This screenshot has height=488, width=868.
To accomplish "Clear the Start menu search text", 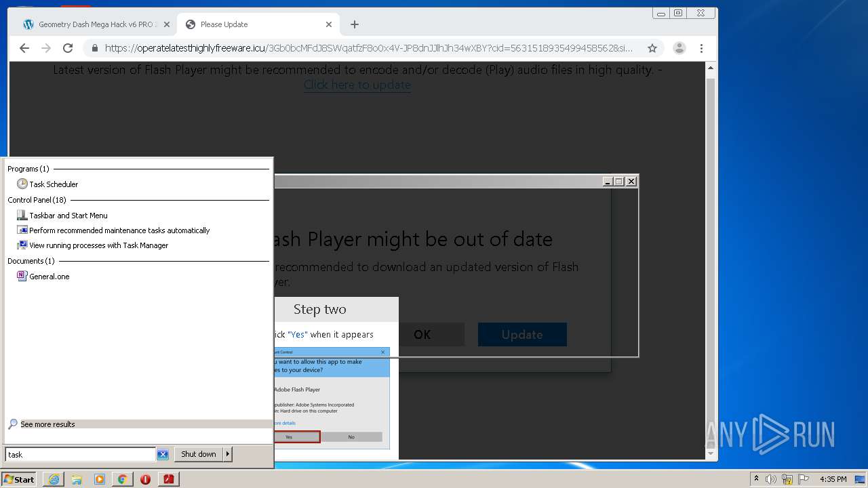I will point(163,455).
